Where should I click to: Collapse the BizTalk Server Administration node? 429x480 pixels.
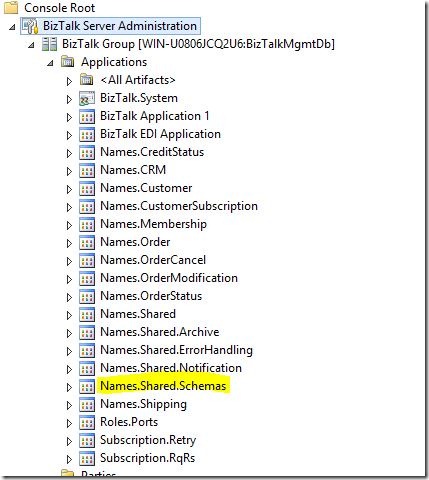pyautogui.click(x=12, y=27)
